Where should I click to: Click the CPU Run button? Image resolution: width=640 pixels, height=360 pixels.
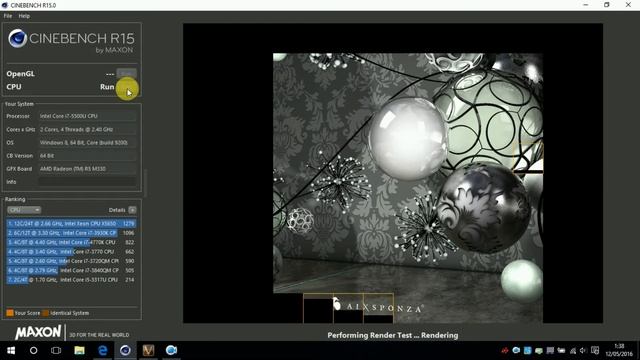coord(127,87)
